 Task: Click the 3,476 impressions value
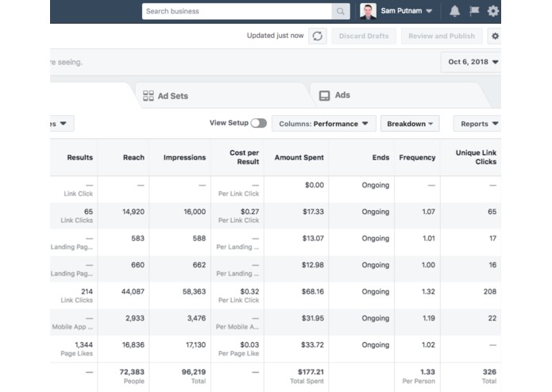(x=196, y=318)
